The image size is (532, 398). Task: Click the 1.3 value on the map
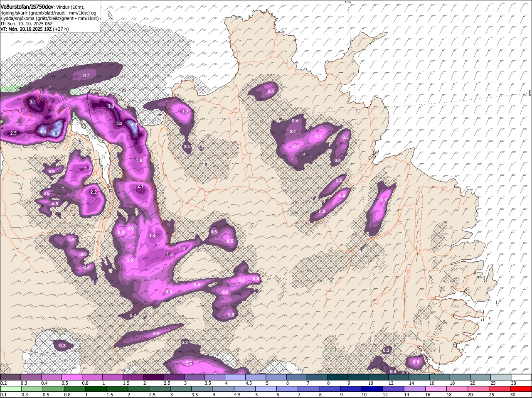tap(182, 249)
